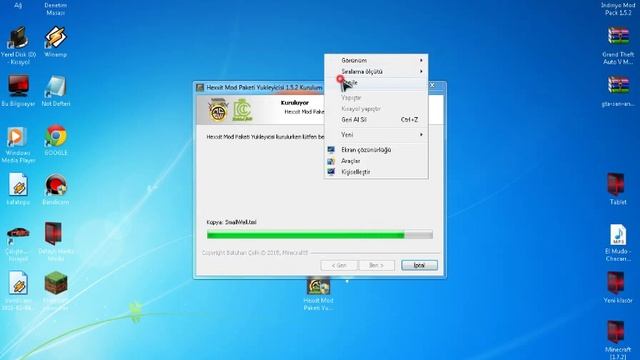
Task: Select the Minecraft grass block icon
Action: click(x=56, y=283)
